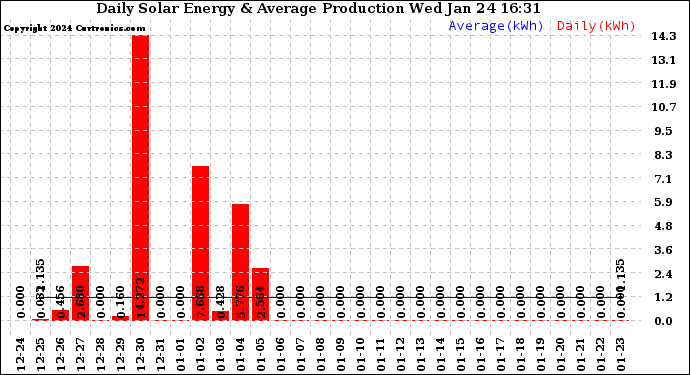Click the 01-03 date label
The width and height of the screenshot is (690, 375).
[x=220, y=355]
